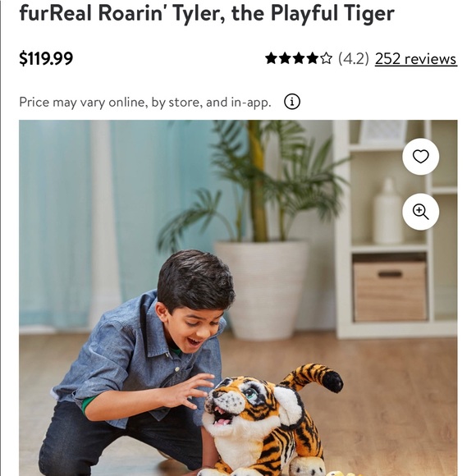Click the info icon beside price notice

[292, 102]
